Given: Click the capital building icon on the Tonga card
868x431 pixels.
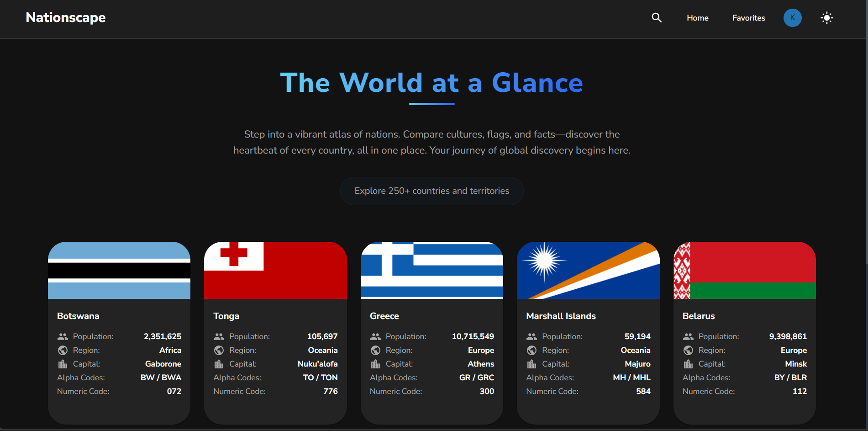Looking at the screenshot, I should pyautogui.click(x=219, y=364).
